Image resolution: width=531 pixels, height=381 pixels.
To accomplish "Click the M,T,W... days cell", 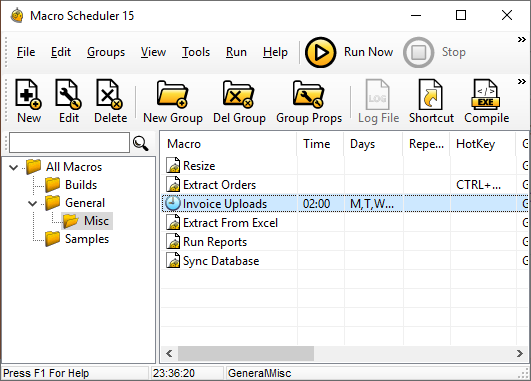I will tap(373, 204).
